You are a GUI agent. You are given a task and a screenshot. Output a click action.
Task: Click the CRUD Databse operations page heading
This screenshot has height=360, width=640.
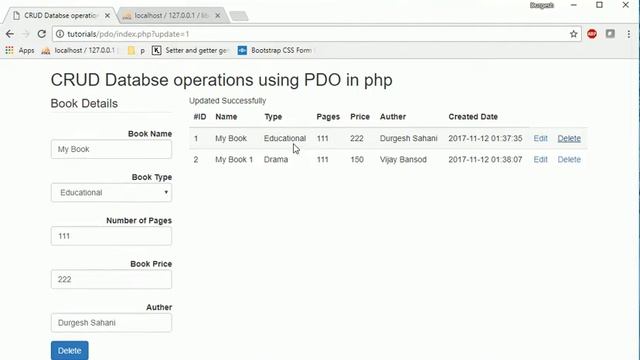tap(222, 80)
